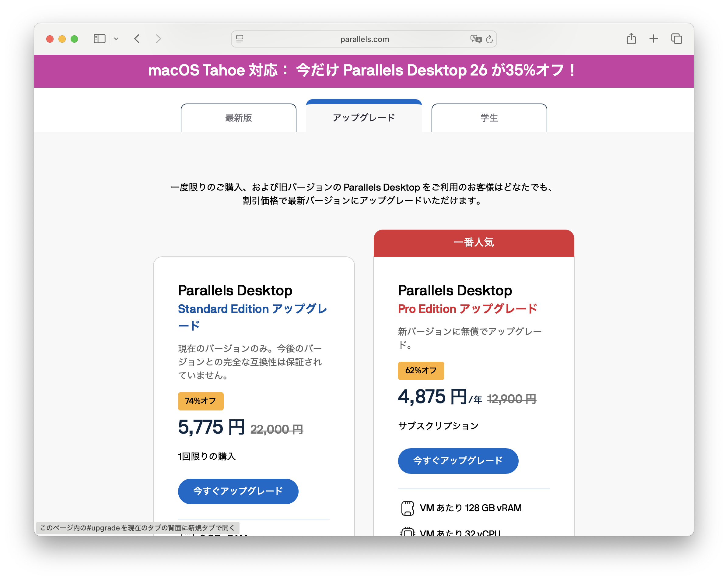The height and width of the screenshot is (581, 728).
Task: Toggle the Safari sidebar icon
Action: click(99, 39)
